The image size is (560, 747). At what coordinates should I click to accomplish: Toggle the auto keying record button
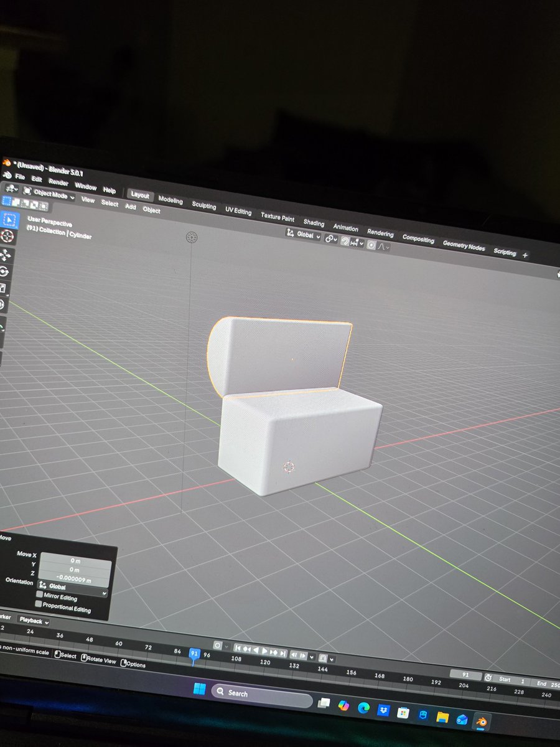point(218,646)
